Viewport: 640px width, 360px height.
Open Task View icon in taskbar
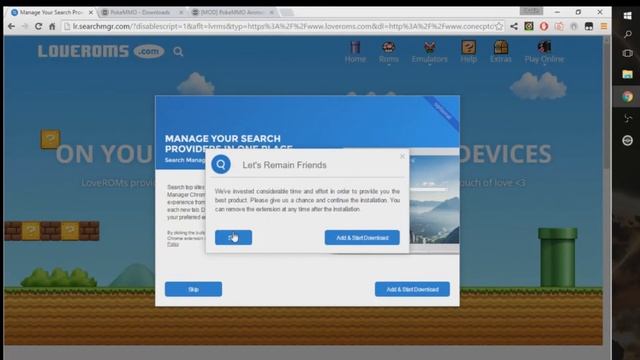(x=627, y=53)
